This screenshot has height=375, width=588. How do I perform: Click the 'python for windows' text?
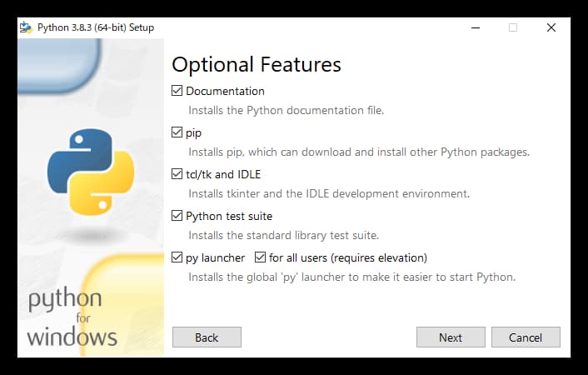(72, 317)
